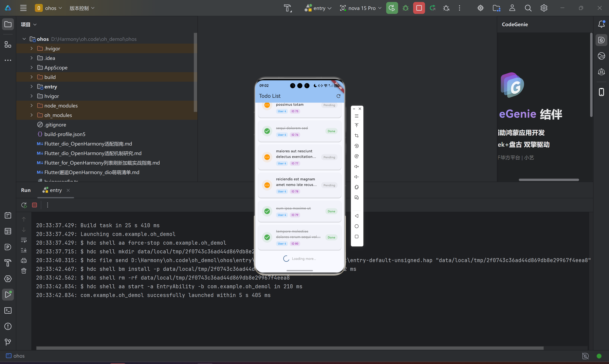Click the Debug bug icon in toolbar
This screenshot has height=364, width=609.
405,8
